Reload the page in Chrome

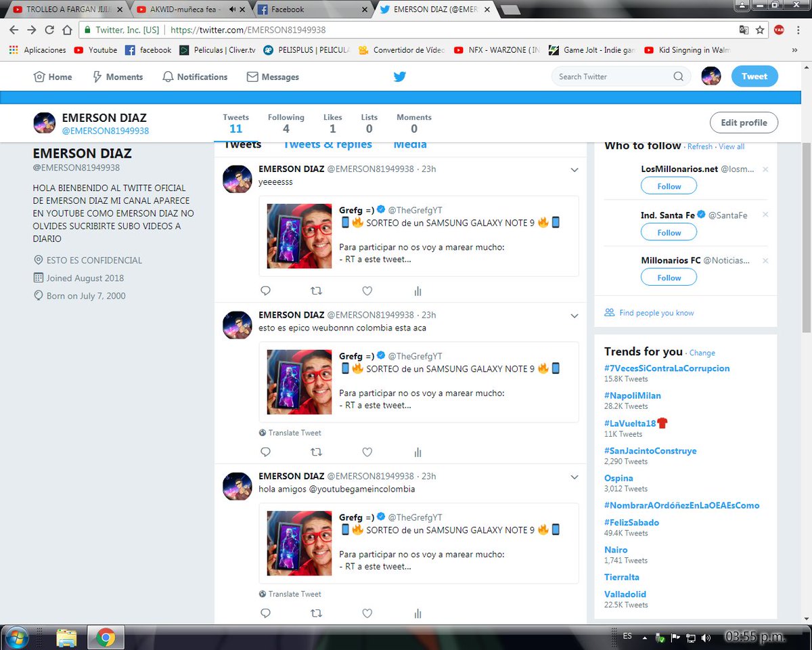click(x=49, y=30)
